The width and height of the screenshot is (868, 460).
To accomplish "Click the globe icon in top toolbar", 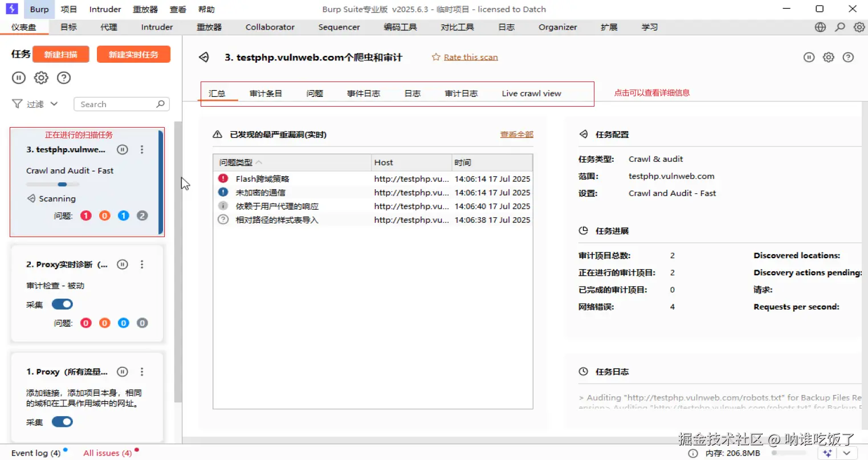I will click(x=820, y=27).
